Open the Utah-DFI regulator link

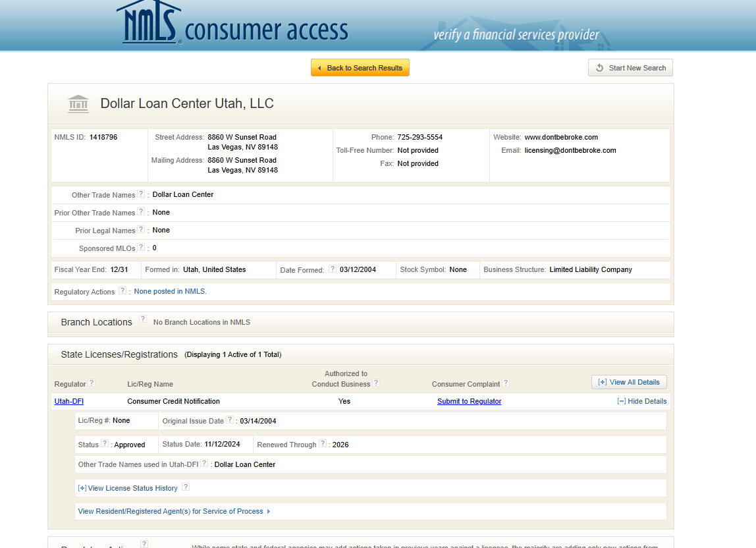(x=68, y=401)
